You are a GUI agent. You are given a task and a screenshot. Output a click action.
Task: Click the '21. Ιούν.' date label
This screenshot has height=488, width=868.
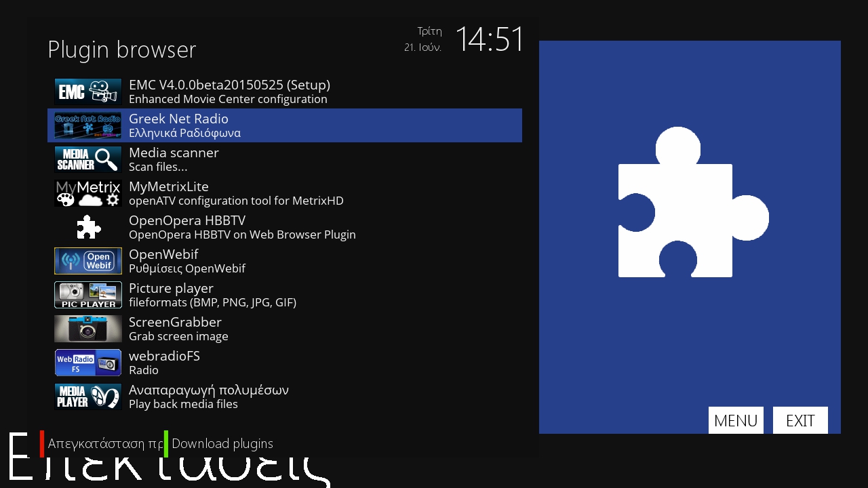[422, 47]
